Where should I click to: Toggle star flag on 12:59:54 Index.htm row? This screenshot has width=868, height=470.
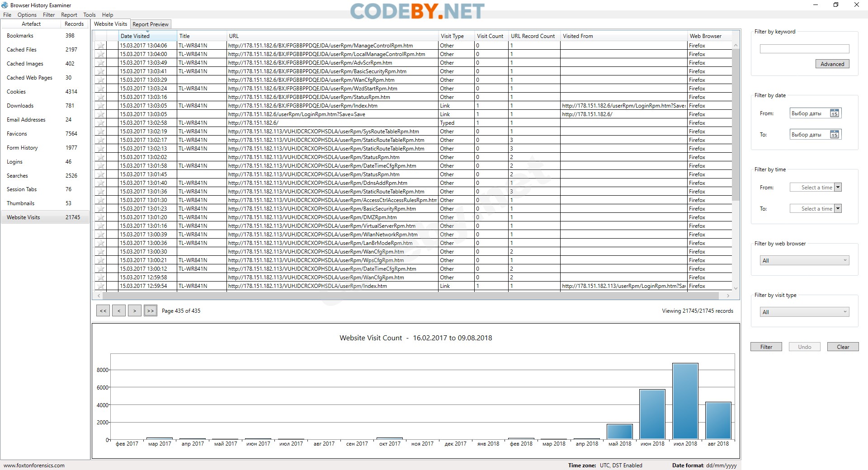coord(101,286)
